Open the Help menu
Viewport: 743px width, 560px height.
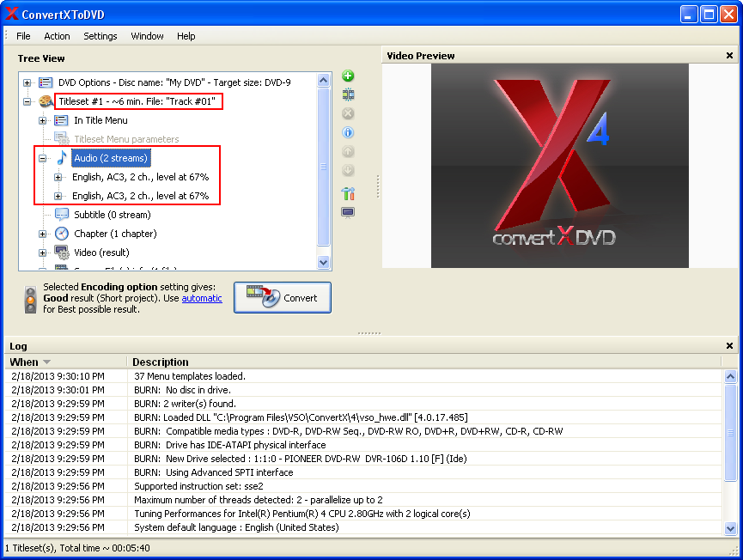coord(186,36)
